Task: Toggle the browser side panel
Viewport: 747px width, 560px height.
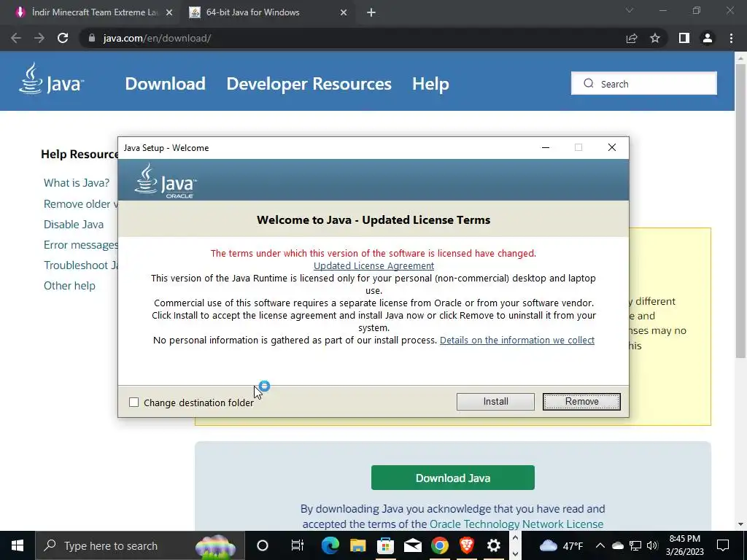Action: [x=684, y=38]
